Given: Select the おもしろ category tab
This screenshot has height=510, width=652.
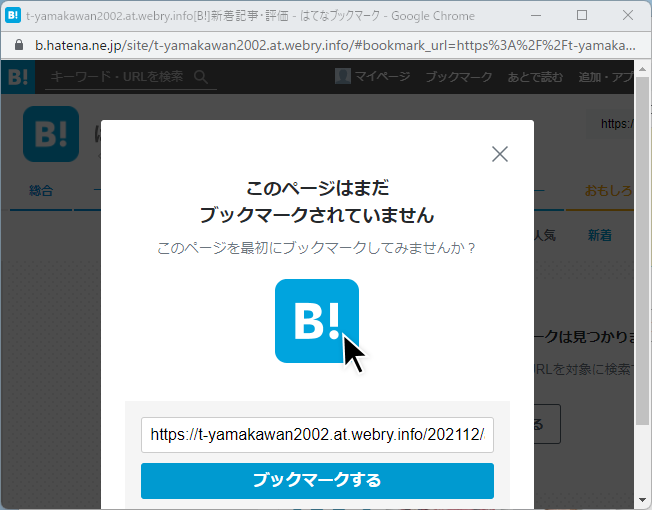Looking at the screenshot, I should [608, 191].
